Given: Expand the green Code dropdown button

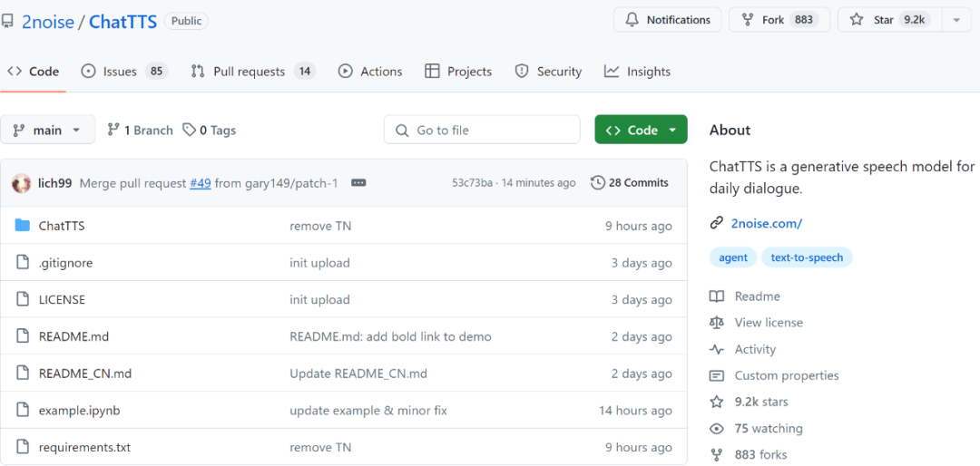Looking at the screenshot, I should pos(641,130).
